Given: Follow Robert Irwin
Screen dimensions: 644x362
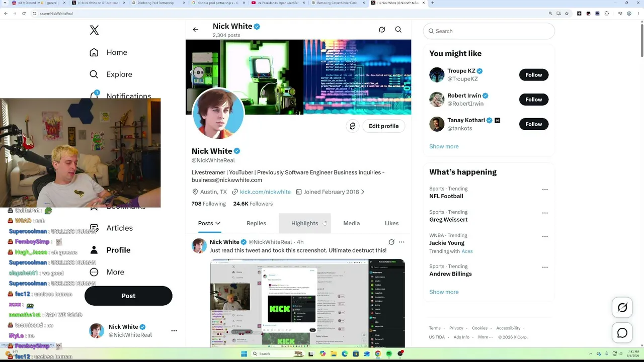Looking at the screenshot, I should (x=534, y=100).
